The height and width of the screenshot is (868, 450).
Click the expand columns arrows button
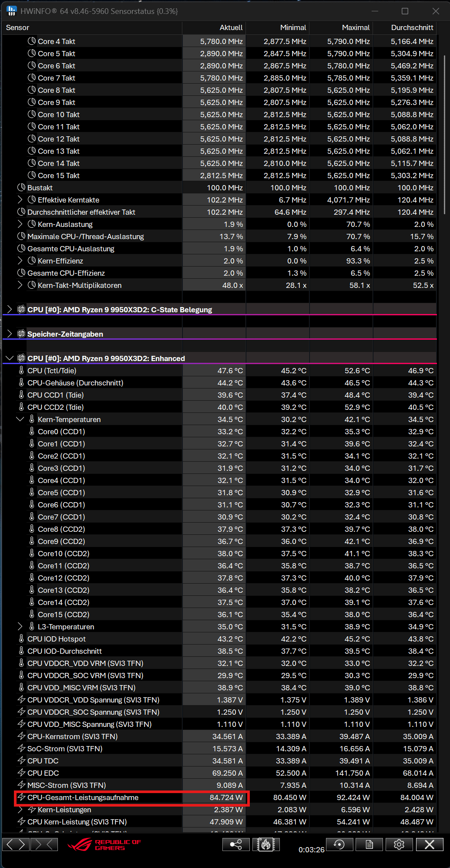coord(16,844)
